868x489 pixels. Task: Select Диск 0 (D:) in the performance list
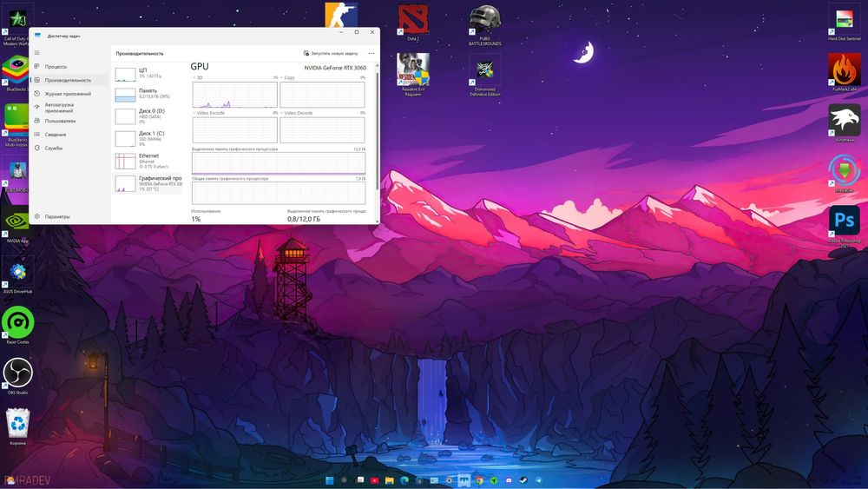[148, 116]
